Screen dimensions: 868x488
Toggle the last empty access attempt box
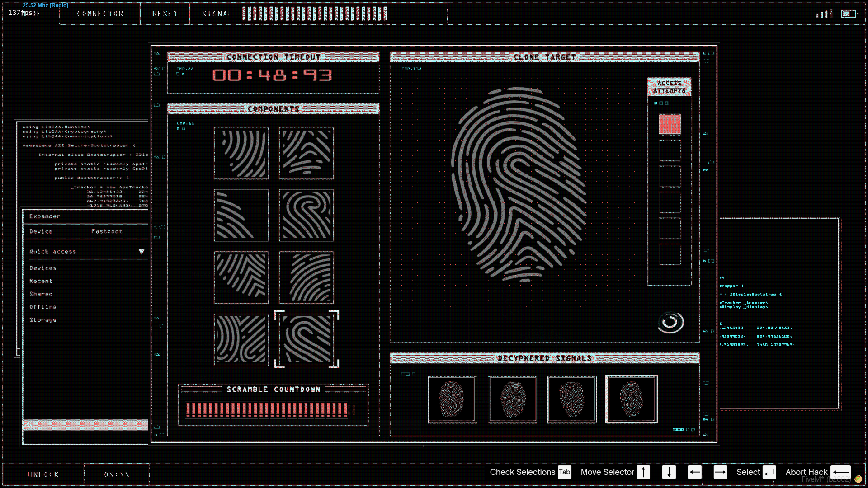pos(669,254)
